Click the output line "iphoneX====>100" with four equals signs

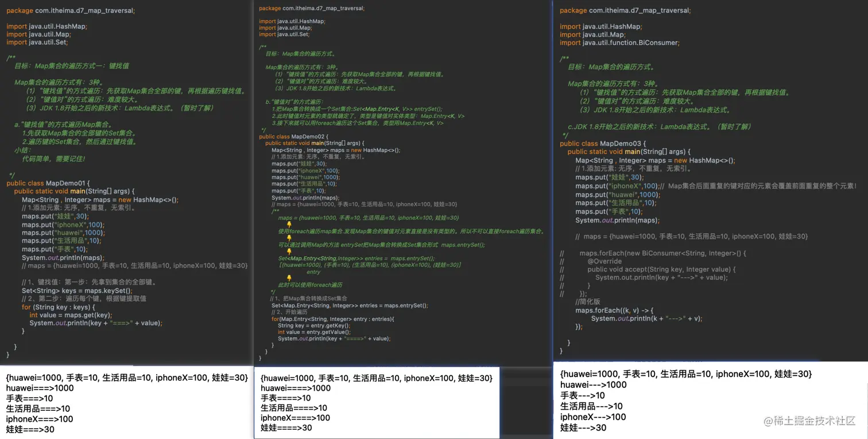coord(296,418)
